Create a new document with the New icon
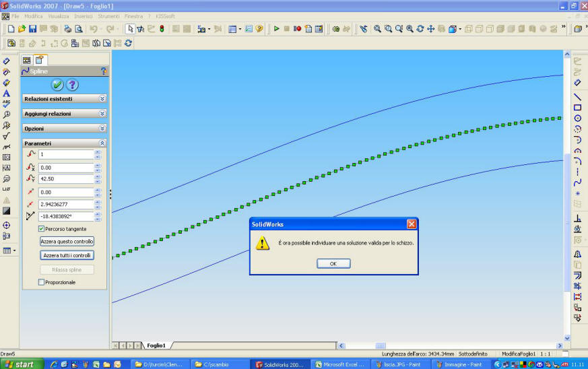Viewport: 588px width, 369px height. coord(11,29)
